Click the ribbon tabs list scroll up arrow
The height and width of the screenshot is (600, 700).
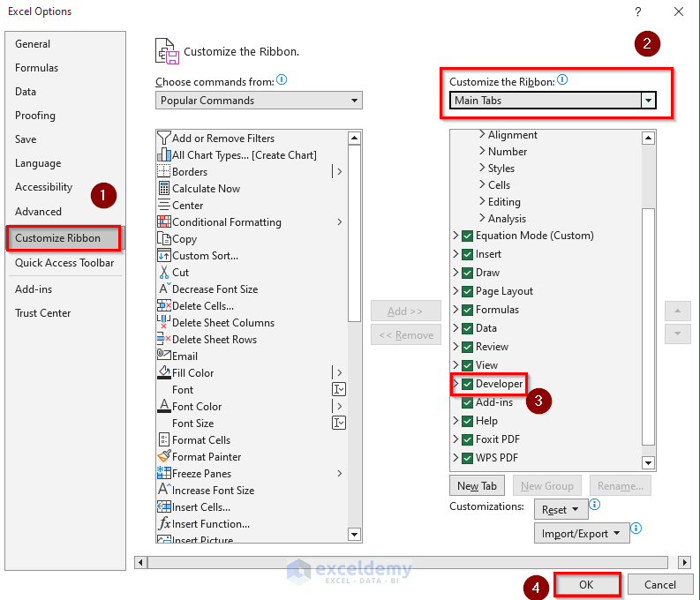pyautogui.click(x=648, y=138)
